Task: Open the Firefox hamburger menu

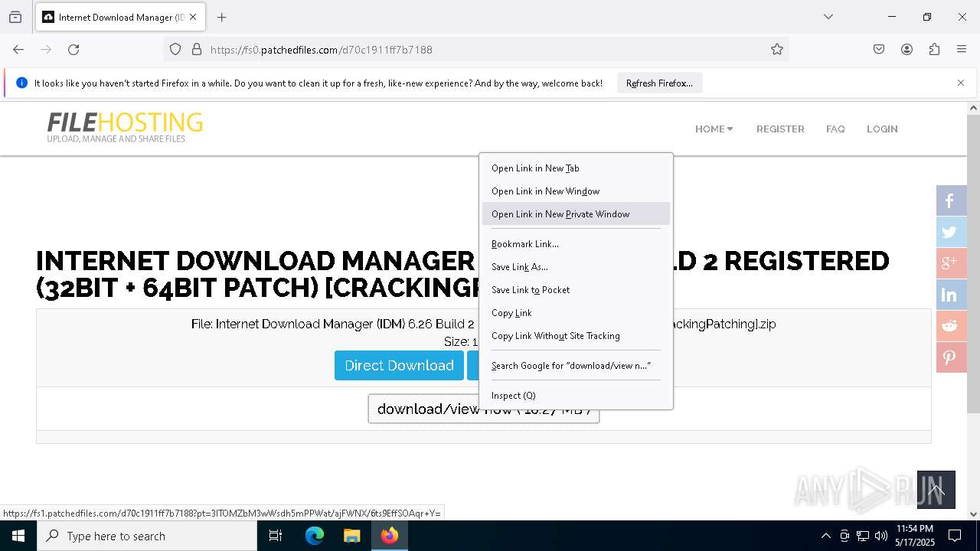Action: (962, 50)
